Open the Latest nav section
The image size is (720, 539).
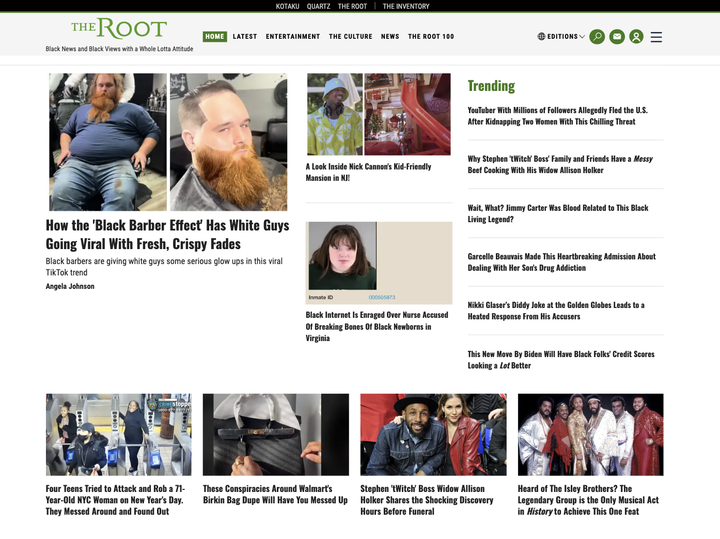coord(244,37)
